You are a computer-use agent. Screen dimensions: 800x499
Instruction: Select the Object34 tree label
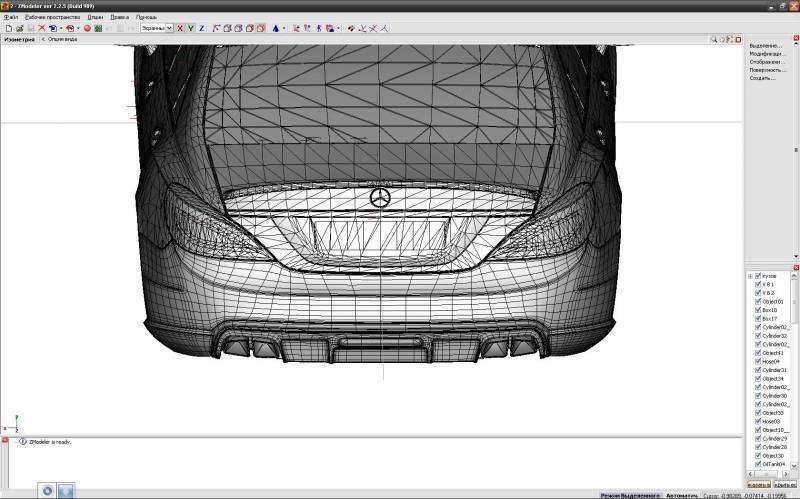tap(773, 379)
